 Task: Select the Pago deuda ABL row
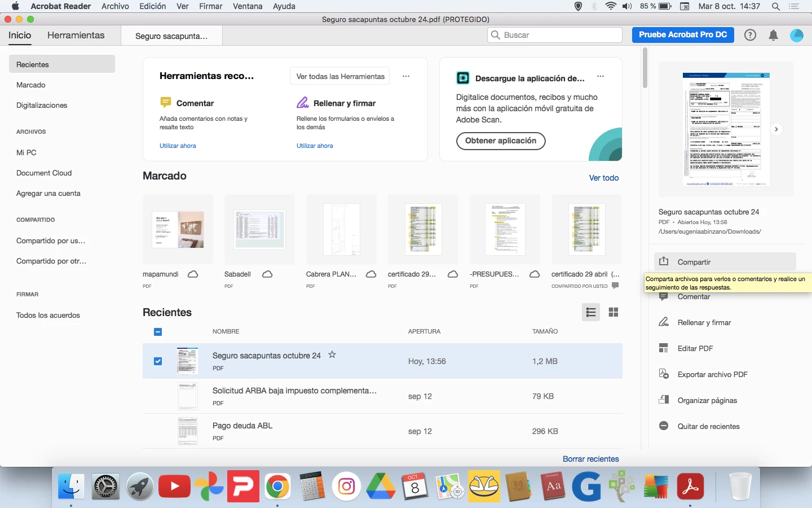point(382,431)
